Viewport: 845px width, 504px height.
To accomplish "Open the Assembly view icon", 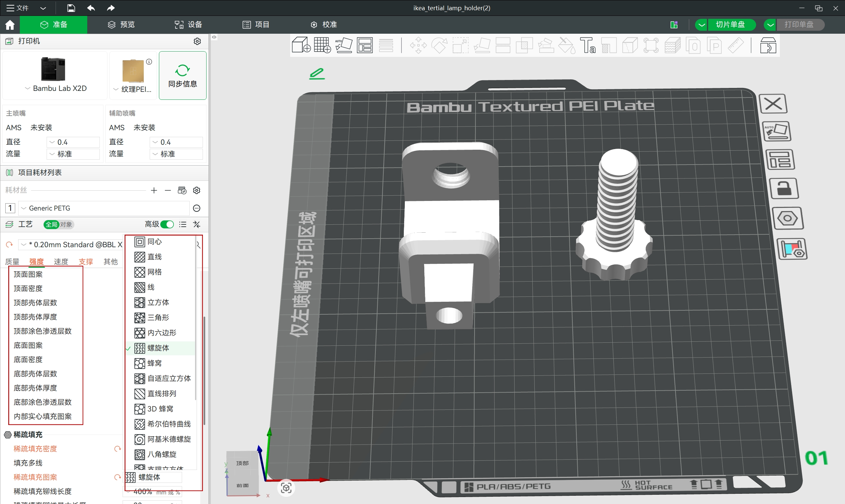I will (768, 45).
